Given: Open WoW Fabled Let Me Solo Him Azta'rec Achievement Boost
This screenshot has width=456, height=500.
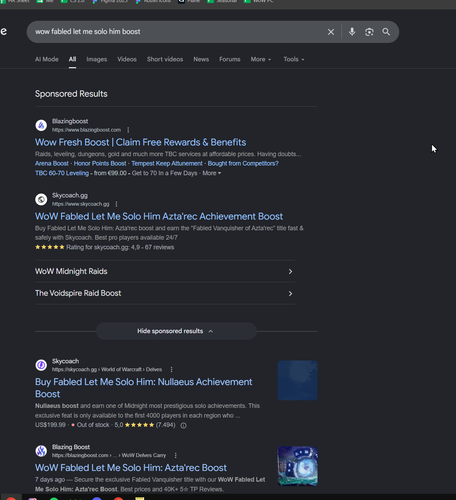Looking at the screenshot, I should tap(159, 217).
